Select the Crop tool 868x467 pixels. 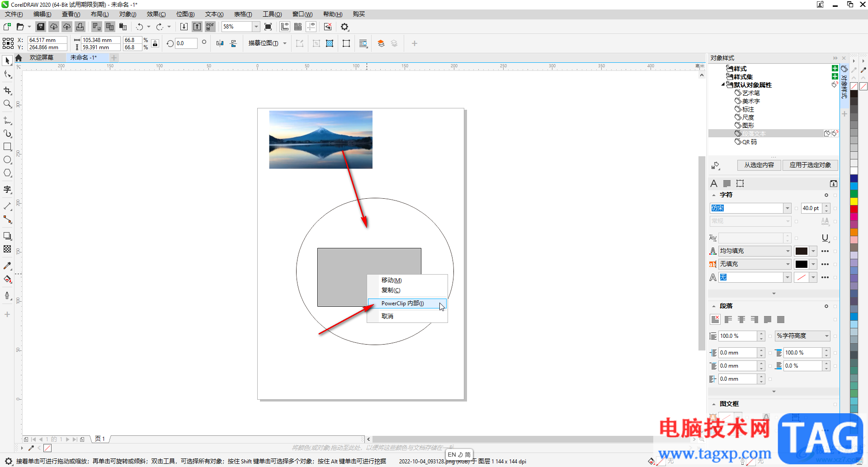tap(7, 91)
